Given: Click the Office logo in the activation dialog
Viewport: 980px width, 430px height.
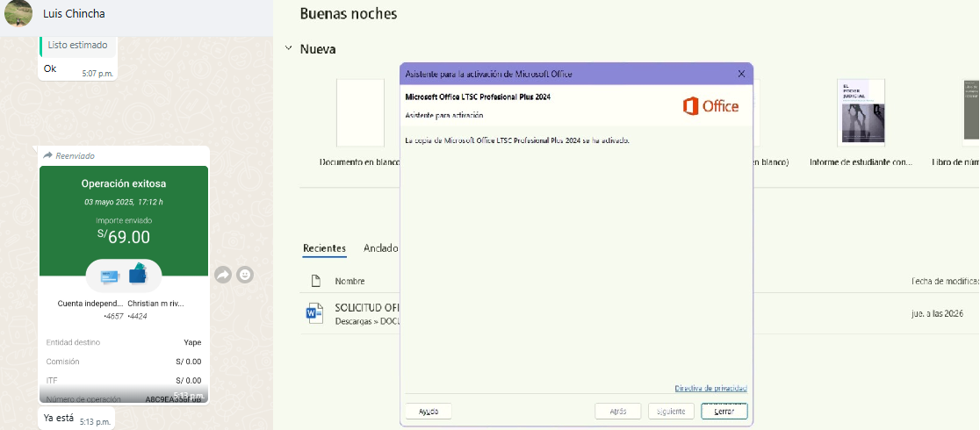Looking at the screenshot, I should click(710, 106).
